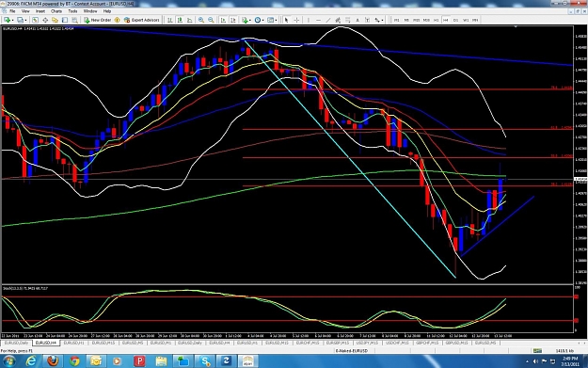Switch to M15 timeframe
Viewport: 588px width, 368px height.
[416, 20]
